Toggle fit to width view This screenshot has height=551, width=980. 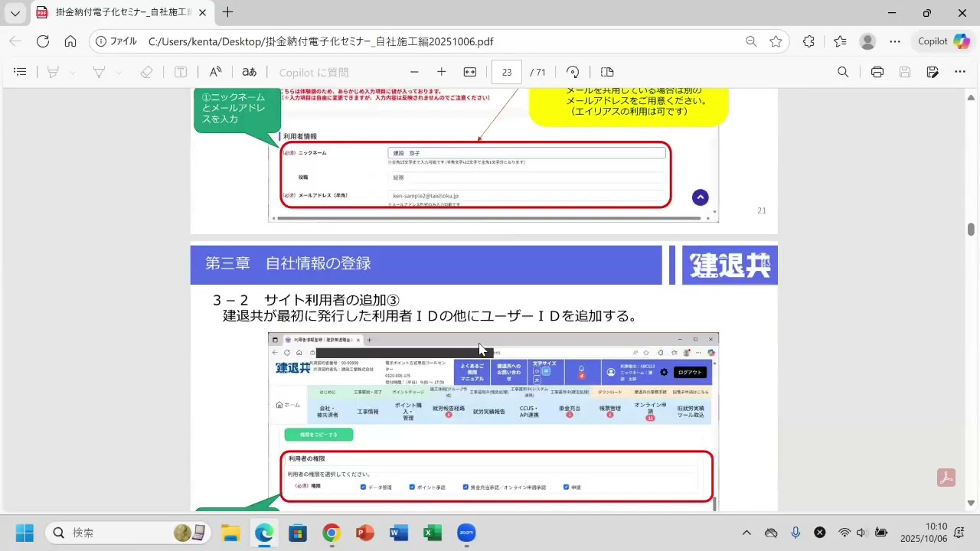[470, 72]
